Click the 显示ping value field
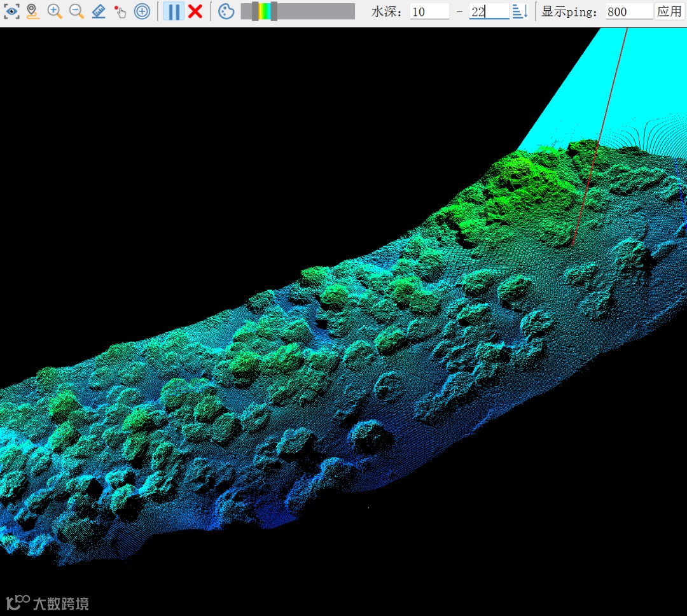The image size is (687, 616). [x=628, y=11]
